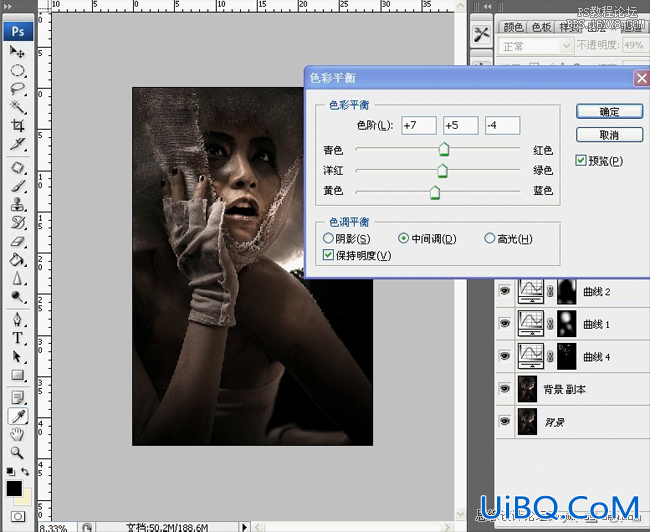Collapse the panel dock double arrows
The width and height of the screenshot is (650, 532).
pos(488,6)
